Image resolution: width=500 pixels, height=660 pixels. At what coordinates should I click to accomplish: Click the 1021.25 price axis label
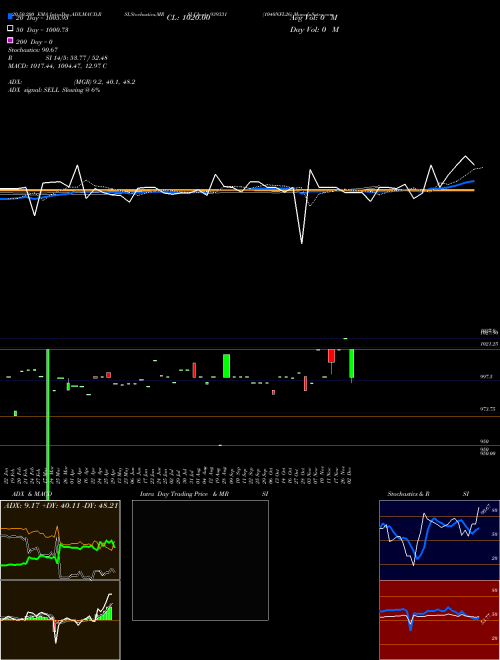pyautogui.click(x=489, y=344)
